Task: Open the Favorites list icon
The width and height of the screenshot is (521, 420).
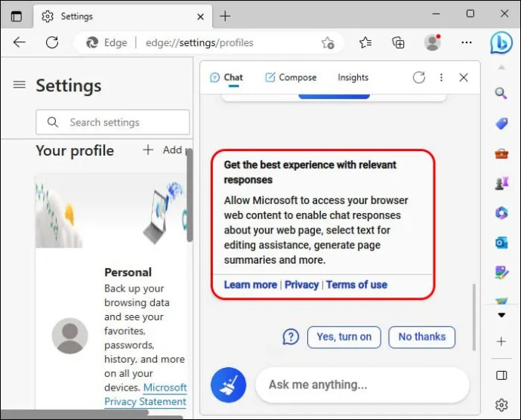Action: (x=365, y=42)
